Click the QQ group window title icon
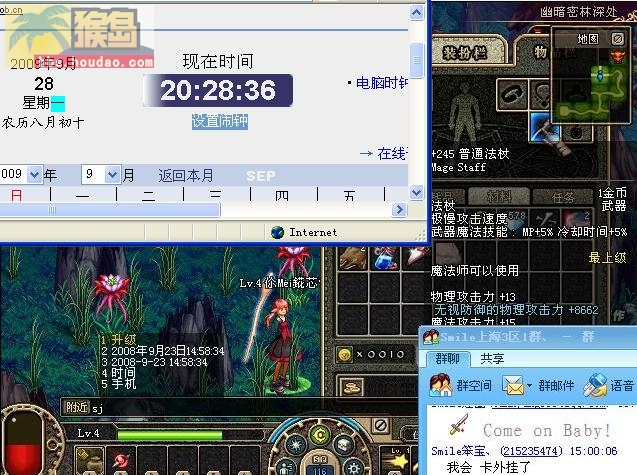637x475 pixels. pos(431,337)
